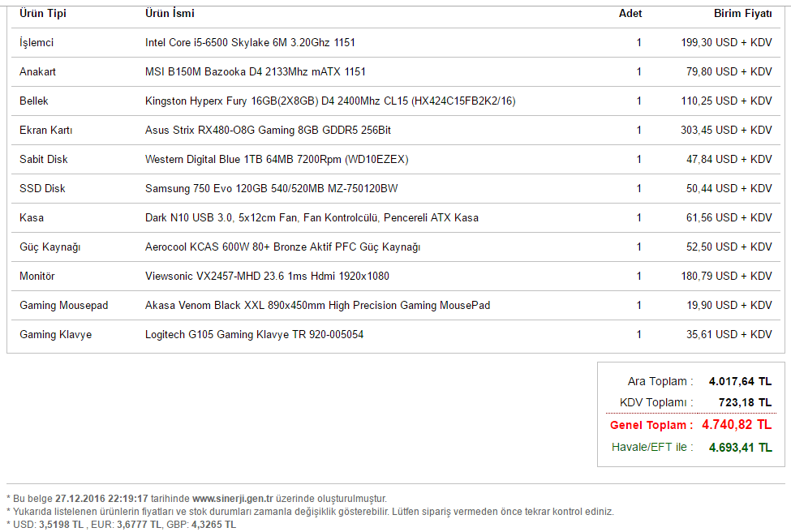Select the 'Anakart' product type cell
Image resolution: width=791 pixels, height=532 pixels.
tap(37, 72)
